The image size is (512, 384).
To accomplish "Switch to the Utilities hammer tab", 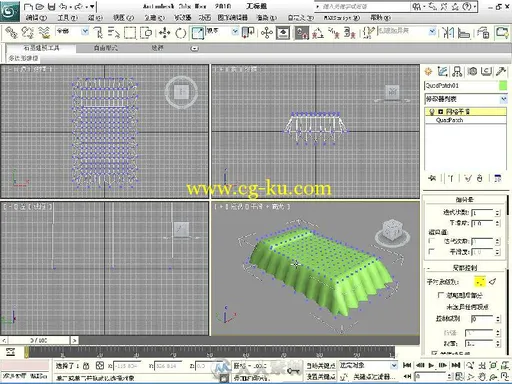I will [x=501, y=71].
